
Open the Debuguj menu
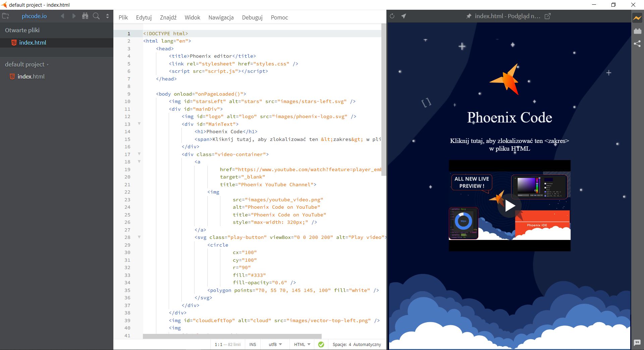pyautogui.click(x=252, y=17)
